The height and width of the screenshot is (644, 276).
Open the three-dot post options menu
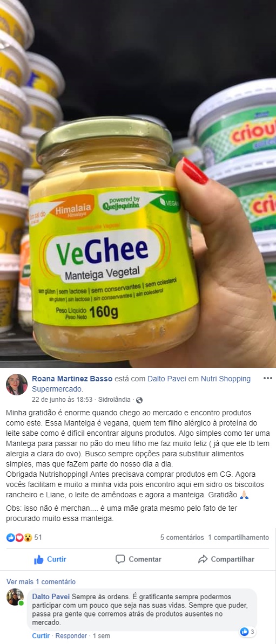tap(267, 378)
